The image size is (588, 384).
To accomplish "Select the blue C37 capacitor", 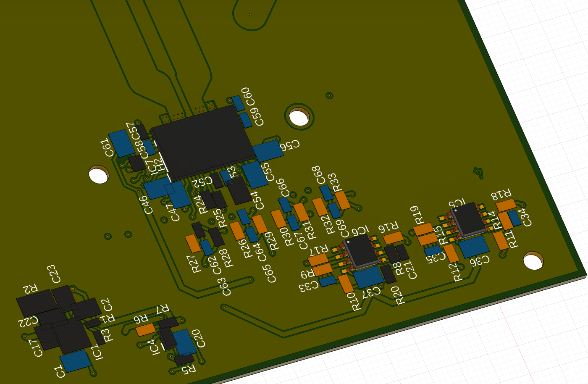I will coord(368,277).
